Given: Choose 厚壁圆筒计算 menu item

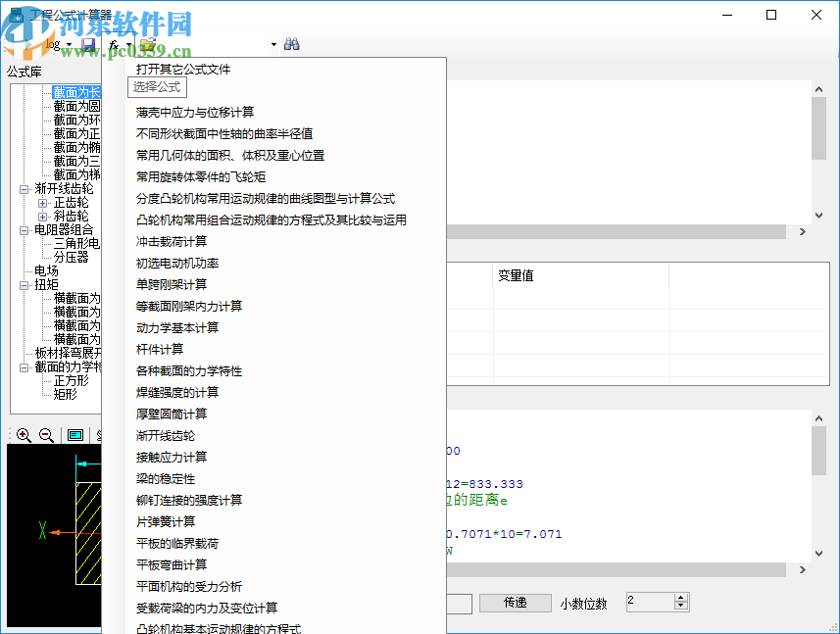Looking at the screenshot, I should [x=172, y=414].
